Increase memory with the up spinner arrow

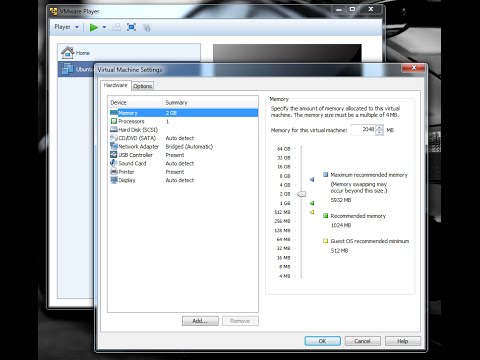[x=380, y=127]
